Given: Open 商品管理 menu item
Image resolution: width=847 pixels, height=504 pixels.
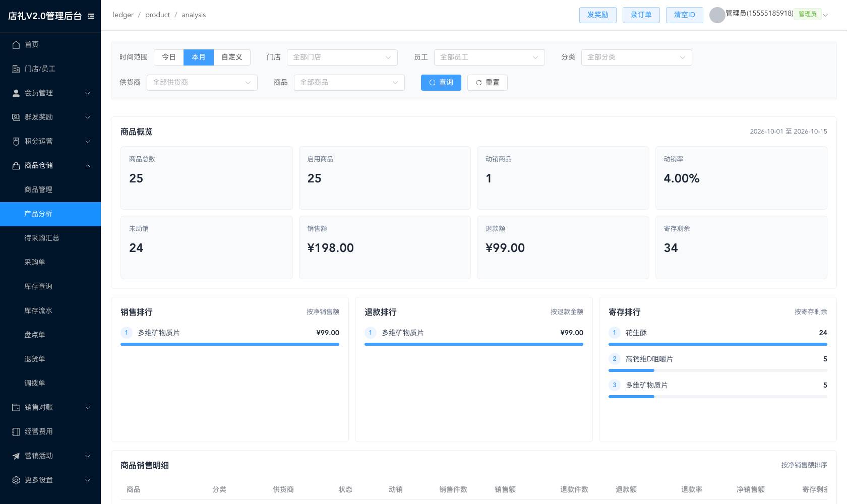Looking at the screenshot, I should coord(50,190).
